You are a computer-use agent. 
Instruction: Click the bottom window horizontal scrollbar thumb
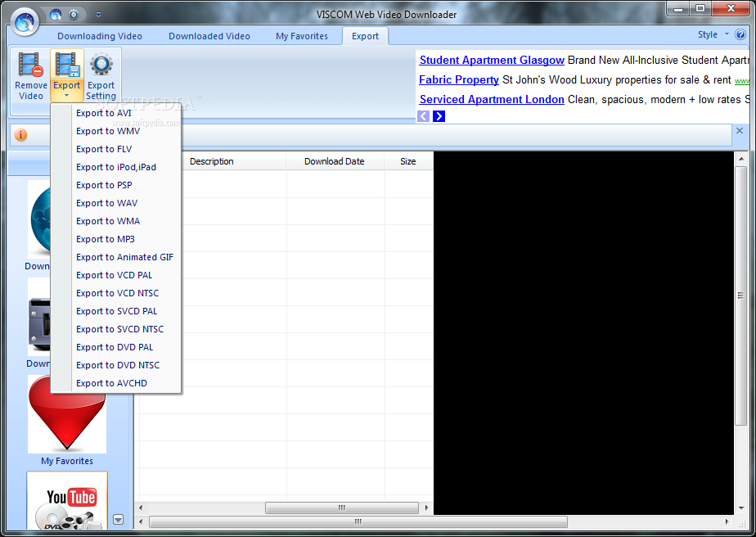point(358,521)
